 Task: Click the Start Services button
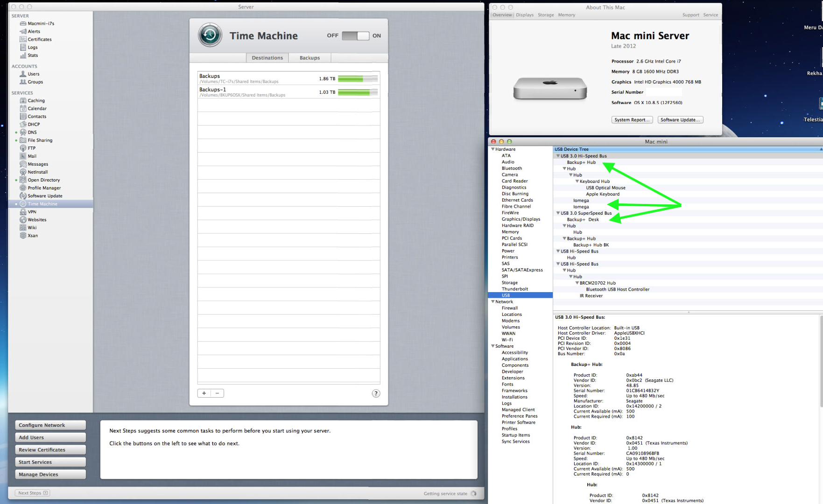50,462
